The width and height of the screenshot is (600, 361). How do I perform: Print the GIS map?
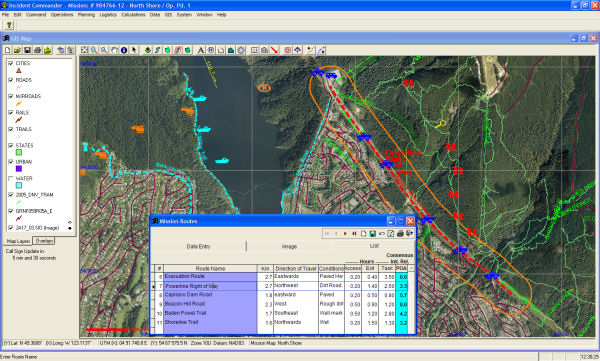click(x=37, y=50)
